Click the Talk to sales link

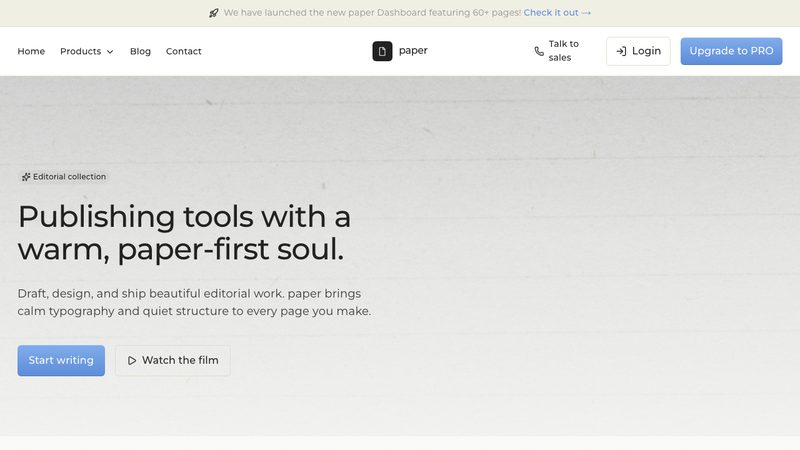point(557,51)
